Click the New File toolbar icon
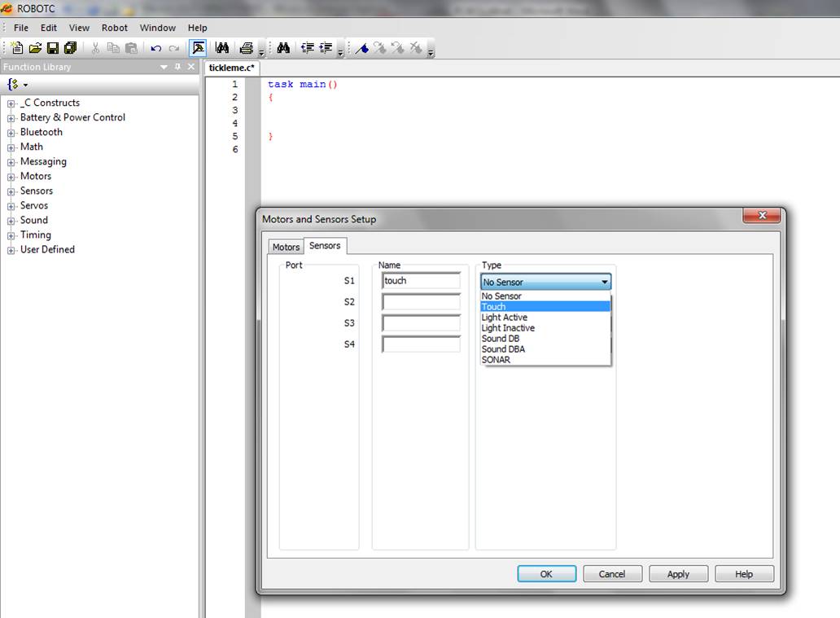The image size is (840, 618). coord(17,48)
